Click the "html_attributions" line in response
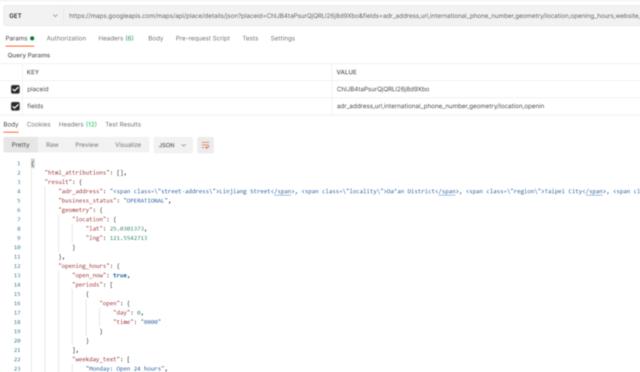 point(85,173)
